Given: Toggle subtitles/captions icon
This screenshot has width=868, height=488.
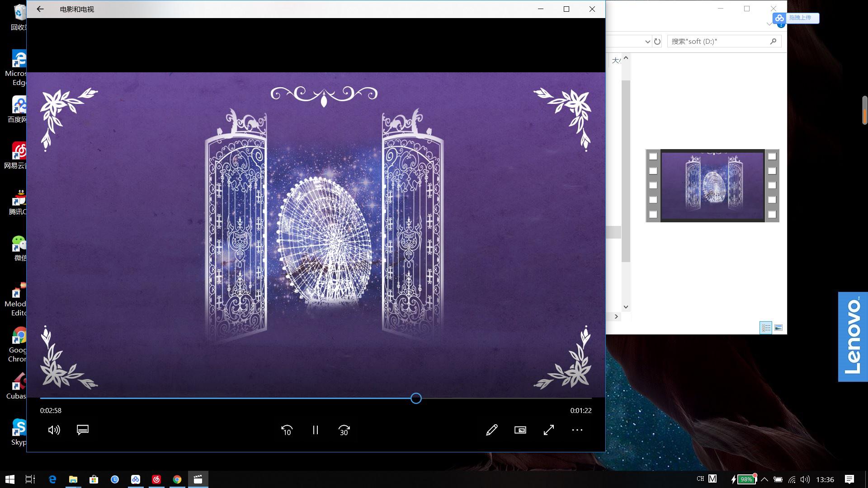Looking at the screenshot, I should 83,430.
